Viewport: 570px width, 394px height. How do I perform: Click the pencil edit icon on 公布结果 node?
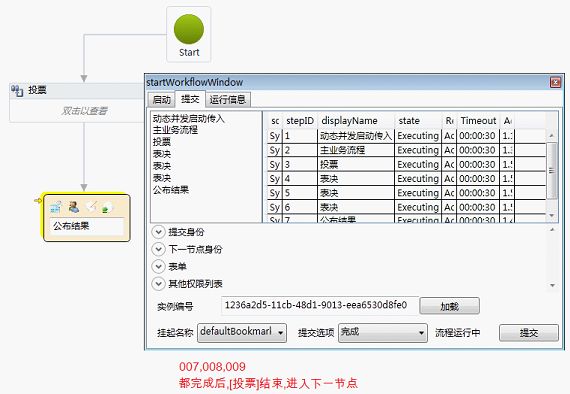tap(91, 207)
